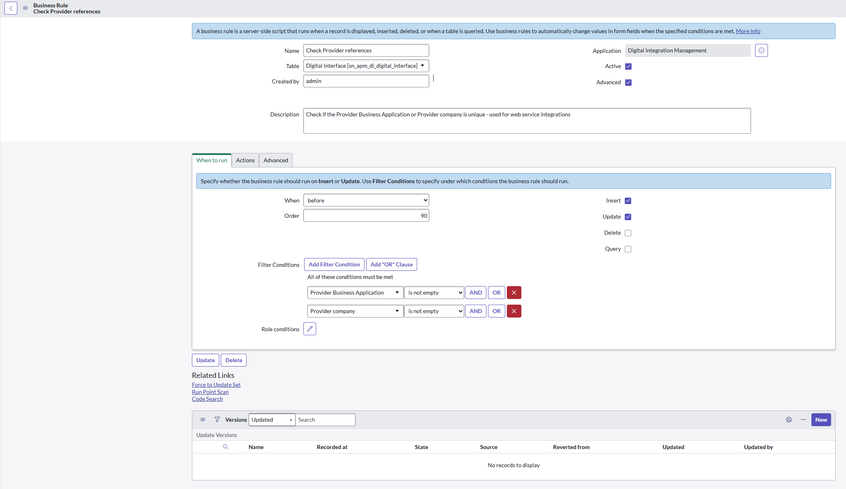
Task: Open Provider Business Application field dropdown
Action: (x=355, y=293)
